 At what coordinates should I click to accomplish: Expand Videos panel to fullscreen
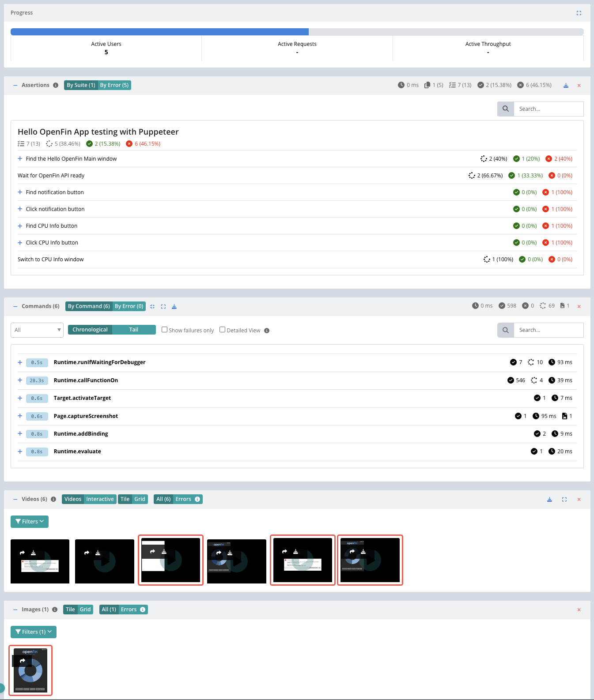pyautogui.click(x=564, y=499)
